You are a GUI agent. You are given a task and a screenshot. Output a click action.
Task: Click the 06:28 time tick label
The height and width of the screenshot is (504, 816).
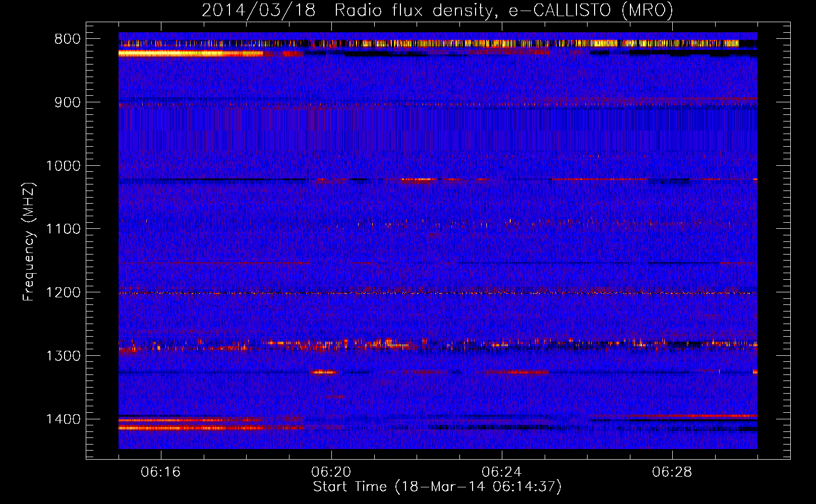[672, 472]
